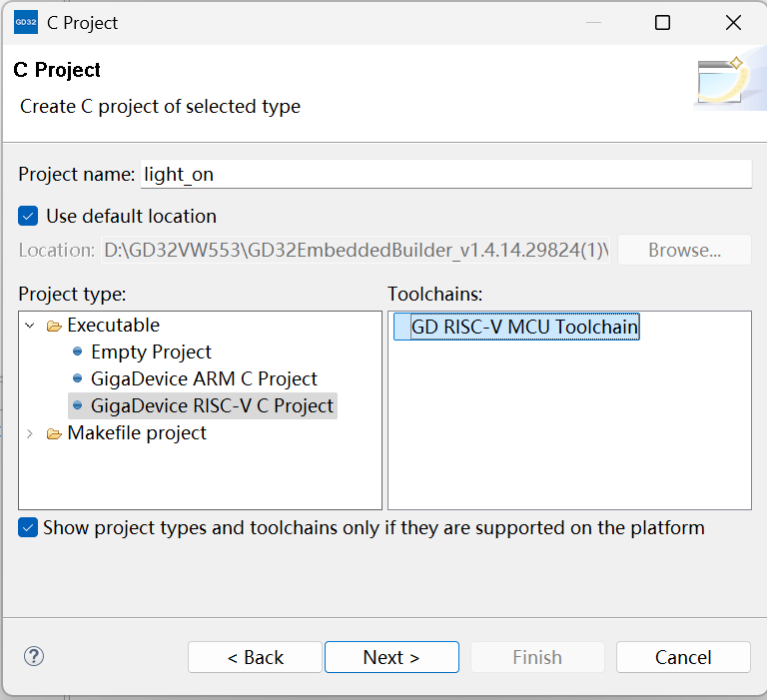Select Empty Project in project type list
Image resolution: width=767 pixels, height=700 pixels.
[x=151, y=351]
